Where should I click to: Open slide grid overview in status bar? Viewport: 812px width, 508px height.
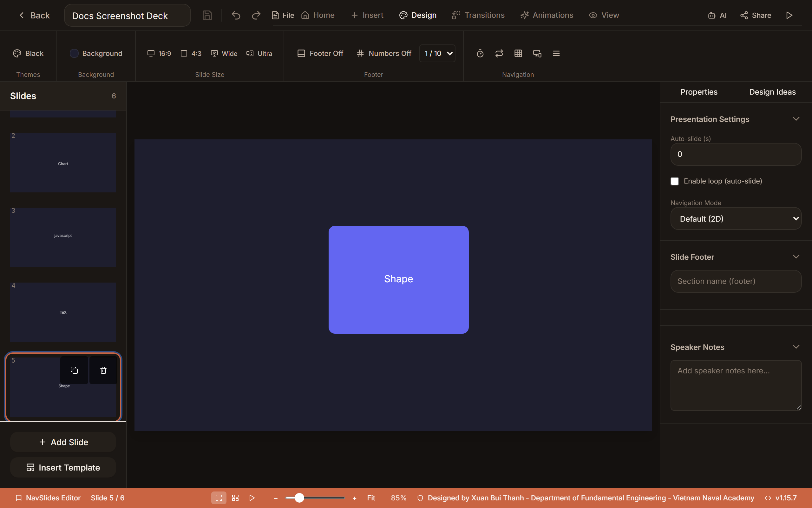point(235,498)
